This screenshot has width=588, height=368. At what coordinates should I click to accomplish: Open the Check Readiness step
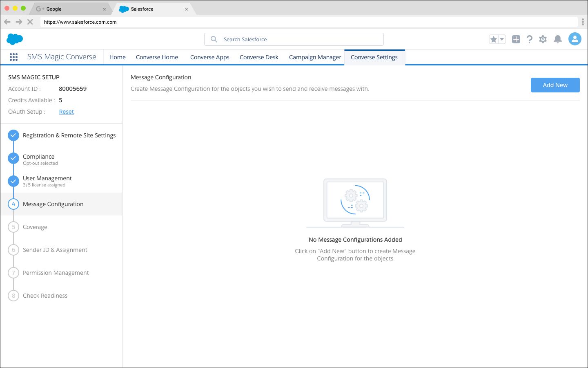[x=45, y=296]
